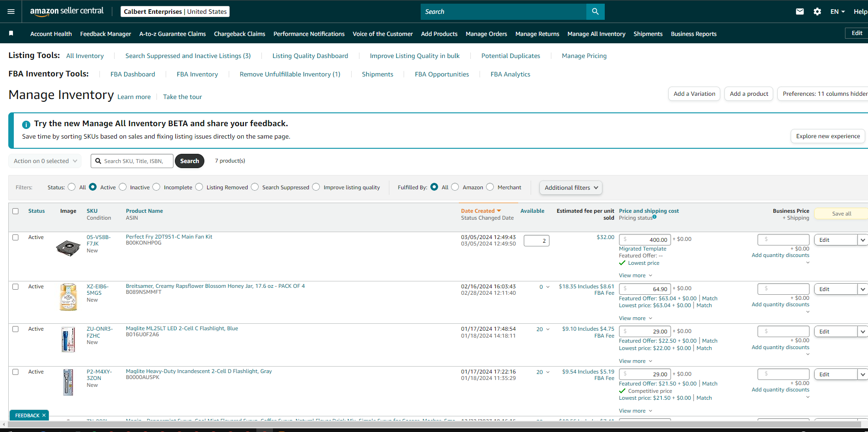Open Edit dropdown arrow for Maglite ML25LT row
The width and height of the screenshot is (868, 432).
[x=862, y=332]
